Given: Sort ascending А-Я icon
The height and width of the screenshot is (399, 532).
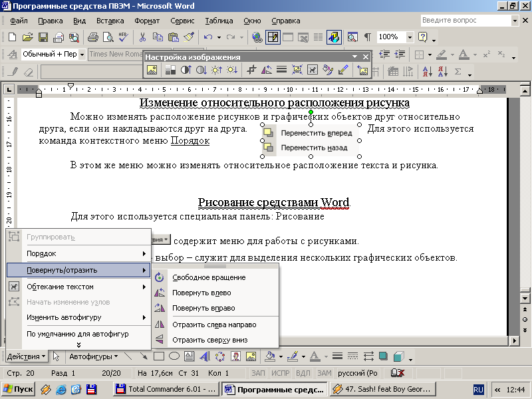Looking at the screenshot, I should point(428,72).
